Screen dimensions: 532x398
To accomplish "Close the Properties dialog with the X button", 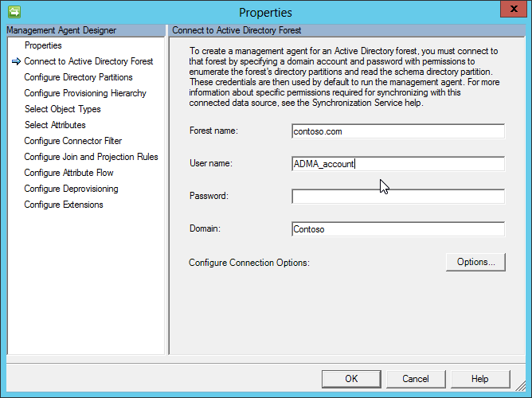I will click(x=514, y=9).
